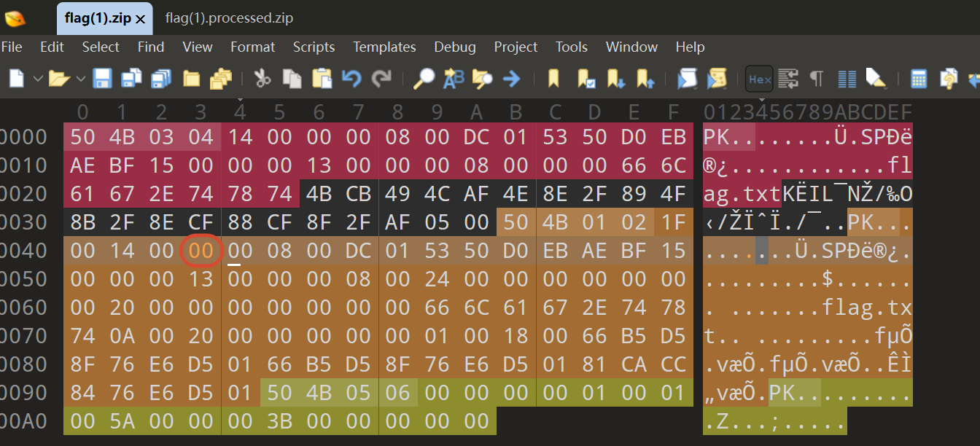This screenshot has width=980, height=446.
Task: Click the document with question mark icon
Action: click(x=949, y=78)
